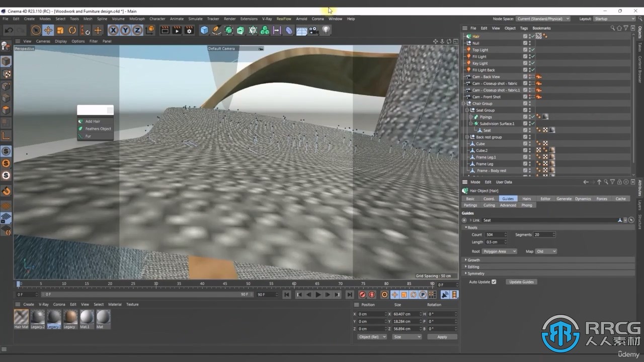644x362 pixels.
Task: Click the Spline Pen icon
Action: pos(216,30)
